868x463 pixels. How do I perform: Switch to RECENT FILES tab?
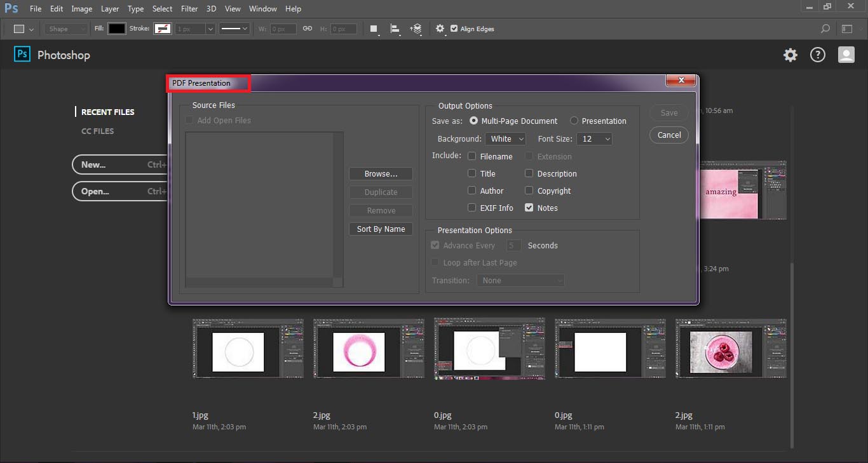coord(108,112)
